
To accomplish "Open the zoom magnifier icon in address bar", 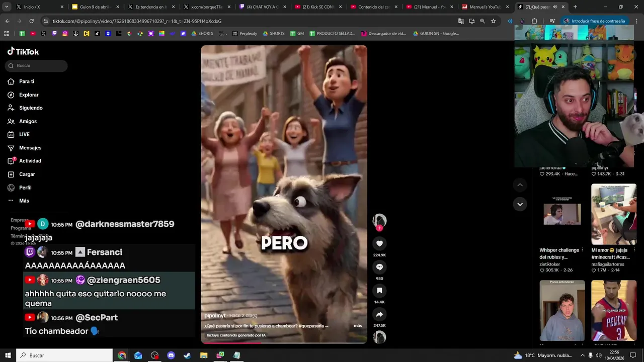I will [x=482, y=21].
